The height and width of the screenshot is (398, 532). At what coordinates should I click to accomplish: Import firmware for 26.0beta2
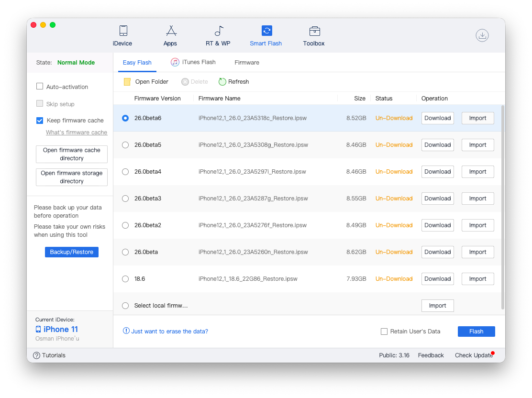(478, 225)
